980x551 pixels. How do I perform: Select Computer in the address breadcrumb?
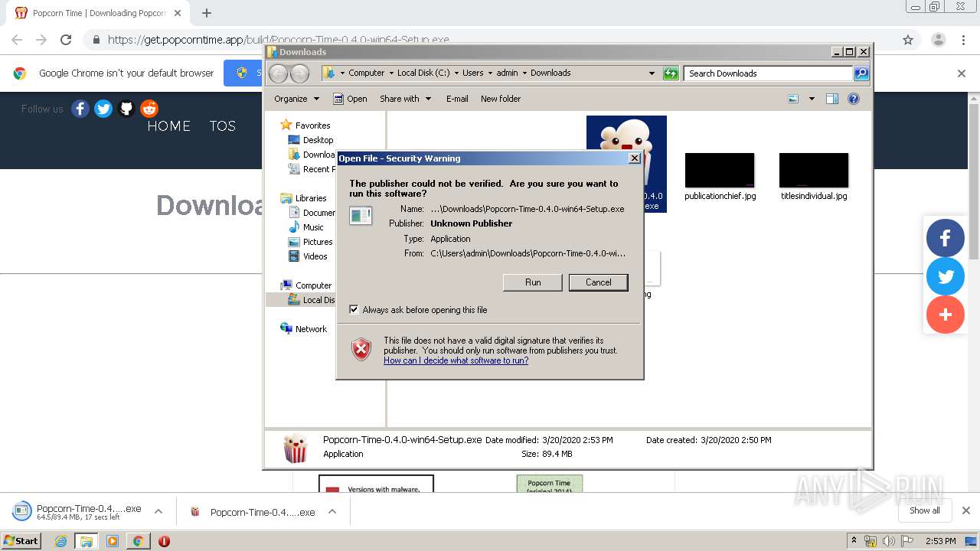pos(366,73)
